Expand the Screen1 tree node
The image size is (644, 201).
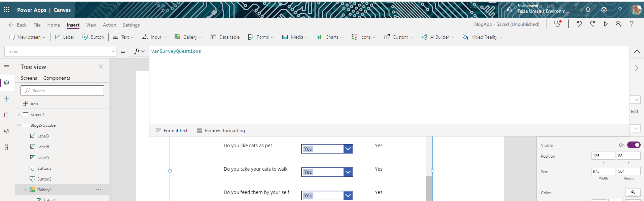coord(19,115)
